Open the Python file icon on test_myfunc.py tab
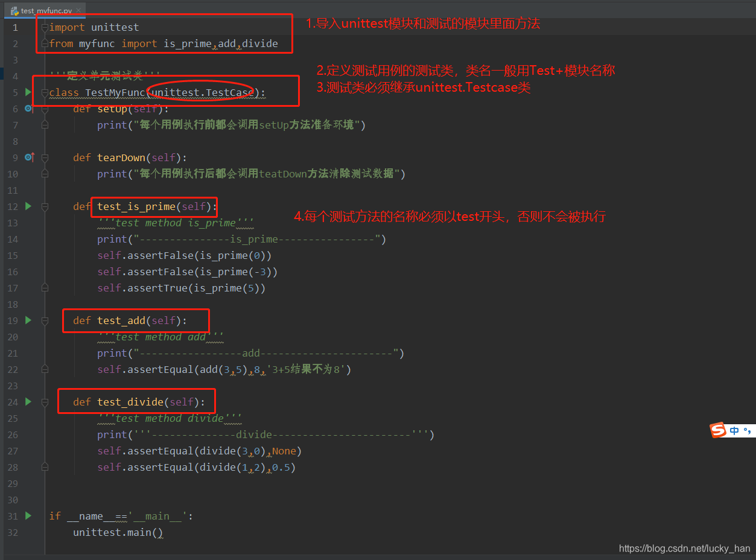 coord(14,11)
